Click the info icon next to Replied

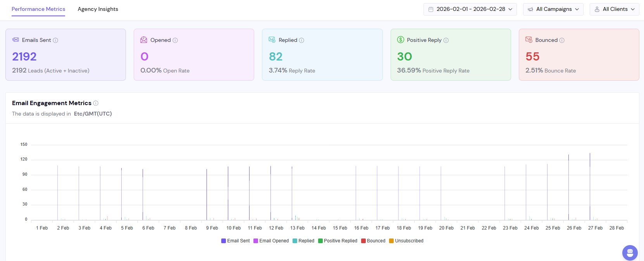301,40
